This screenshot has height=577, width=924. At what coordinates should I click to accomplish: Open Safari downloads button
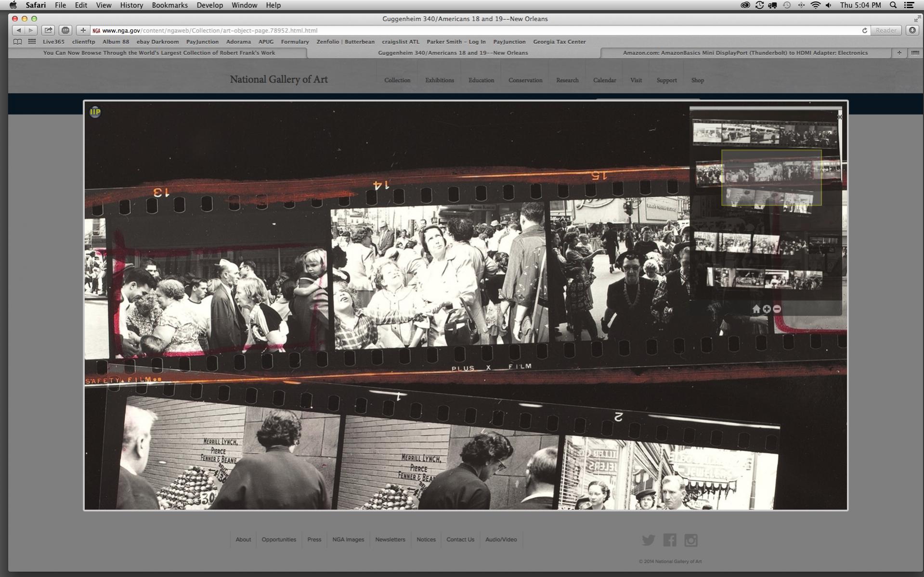coord(912,30)
